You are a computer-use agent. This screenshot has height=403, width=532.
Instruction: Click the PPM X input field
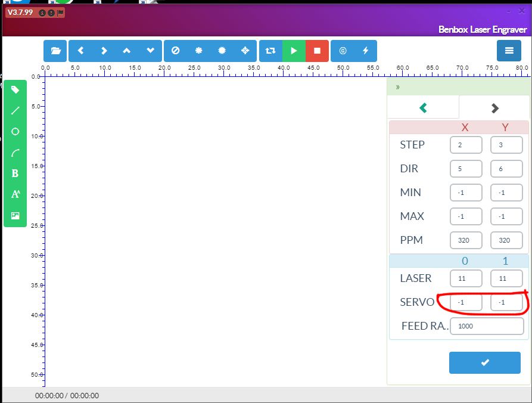click(x=466, y=240)
